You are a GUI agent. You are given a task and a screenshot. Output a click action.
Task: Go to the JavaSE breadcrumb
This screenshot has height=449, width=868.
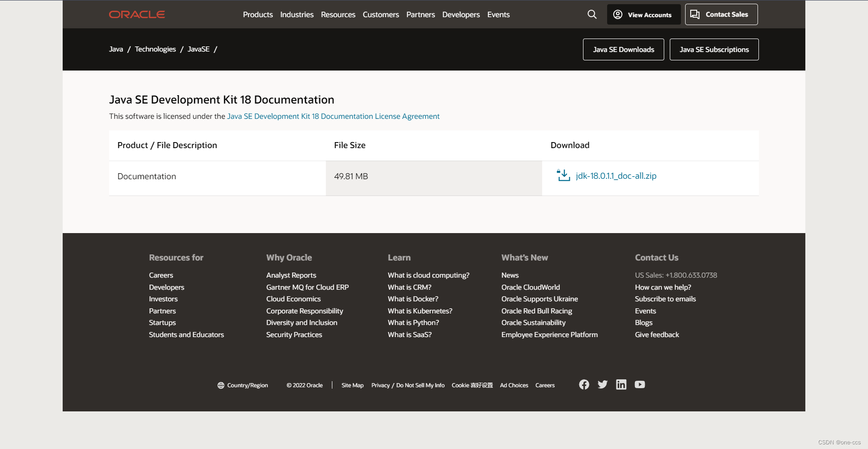click(x=199, y=49)
